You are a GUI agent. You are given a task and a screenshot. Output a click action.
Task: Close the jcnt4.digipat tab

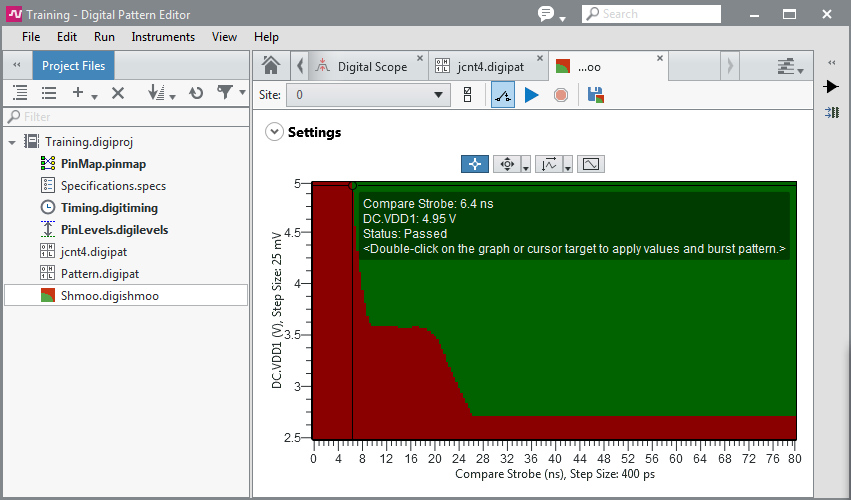pyautogui.click(x=539, y=58)
